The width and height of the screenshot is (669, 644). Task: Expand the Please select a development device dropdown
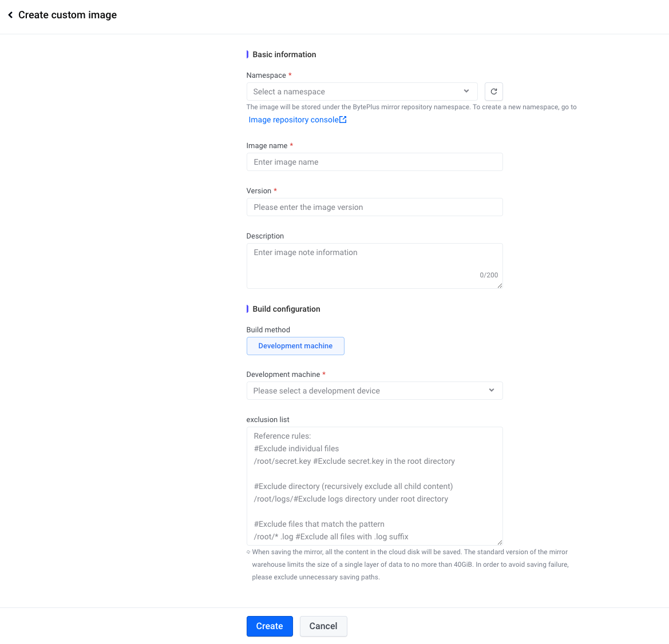(366, 391)
